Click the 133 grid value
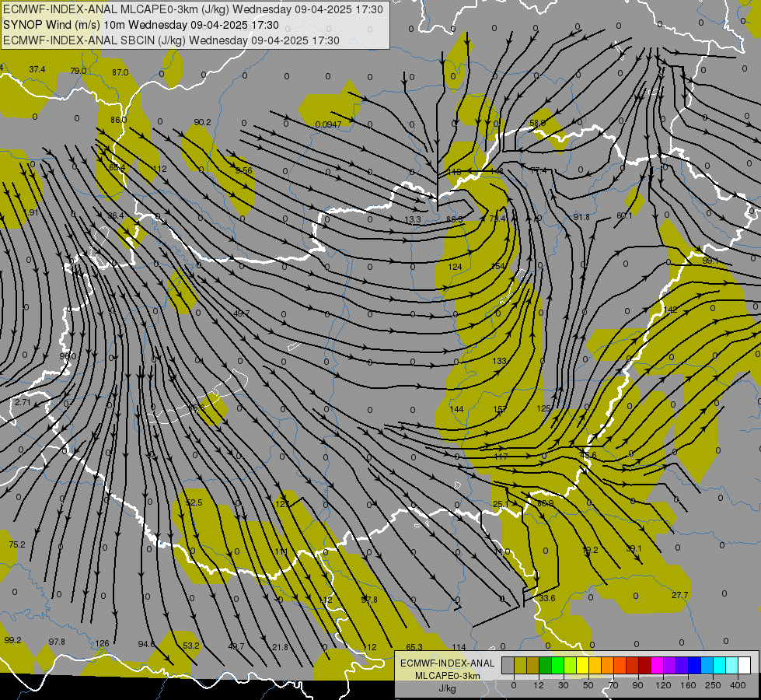761x700 pixels. point(499,361)
